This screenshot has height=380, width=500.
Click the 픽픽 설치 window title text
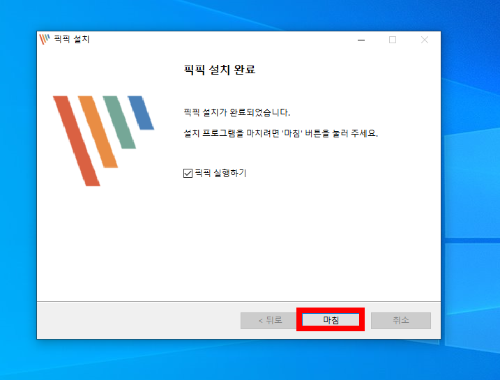tap(72, 39)
